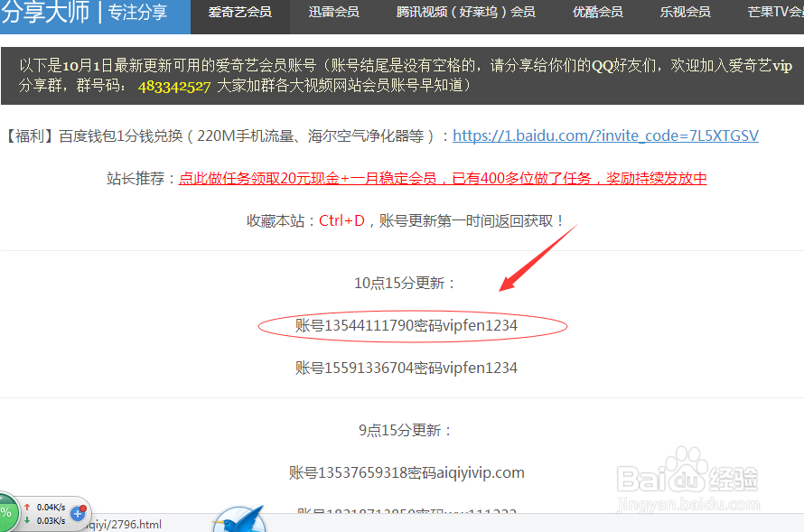Select the text 账号13537659318密码aiqiyivip.com

[407, 472]
